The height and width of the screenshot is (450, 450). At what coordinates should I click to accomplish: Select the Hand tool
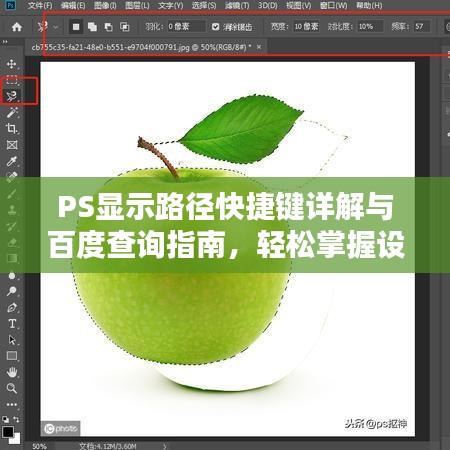12,372
